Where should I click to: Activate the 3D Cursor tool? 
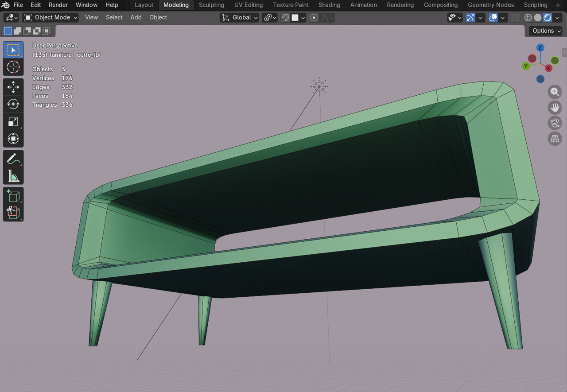(13, 67)
